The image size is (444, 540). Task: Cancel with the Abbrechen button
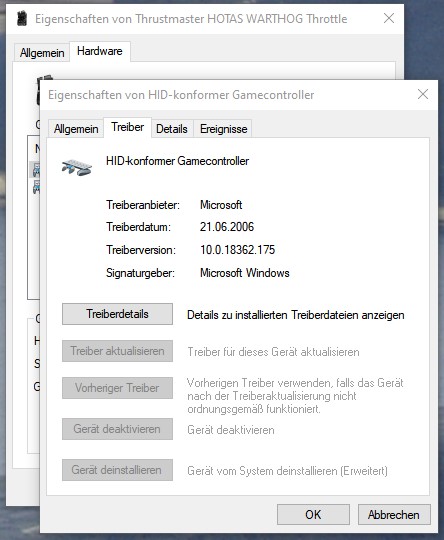(394, 515)
